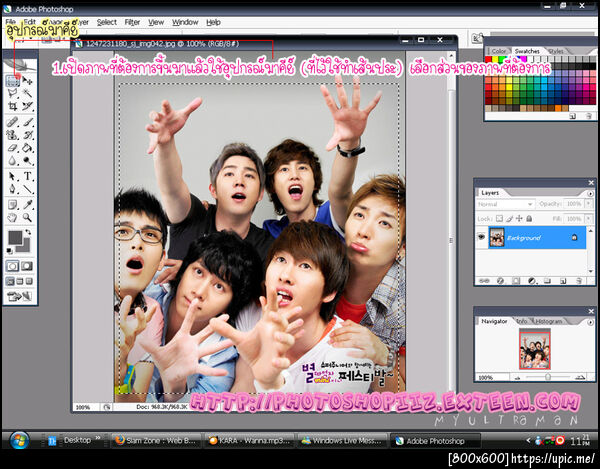This screenshot has width=600, height=469.
Task: Add layer mask from Layers panel footer
Action: point(516,281)
